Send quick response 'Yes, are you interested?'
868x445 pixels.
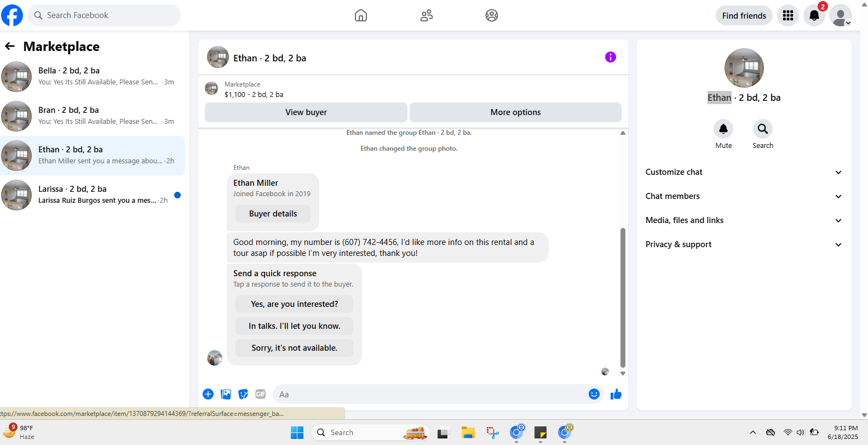point(294,304)
